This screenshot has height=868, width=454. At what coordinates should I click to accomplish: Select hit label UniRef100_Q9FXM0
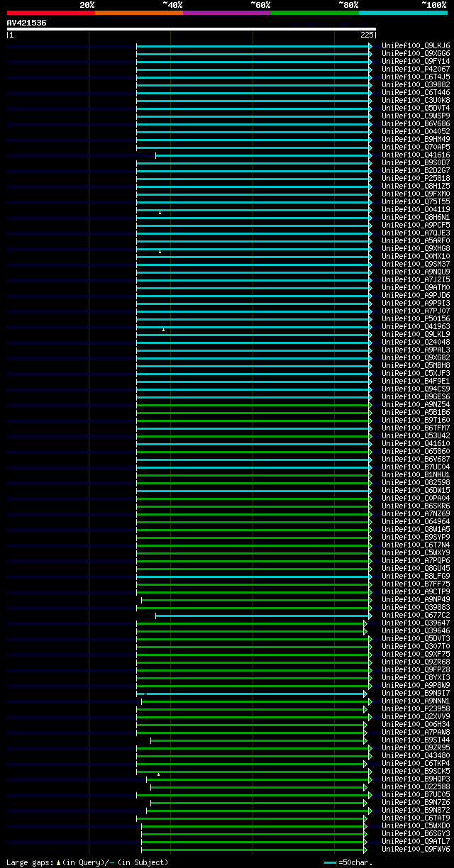pos(416,194)
